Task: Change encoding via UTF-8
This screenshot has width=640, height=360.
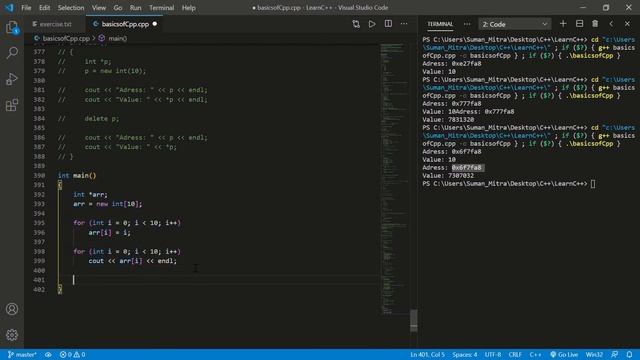Action: [493, 355]
